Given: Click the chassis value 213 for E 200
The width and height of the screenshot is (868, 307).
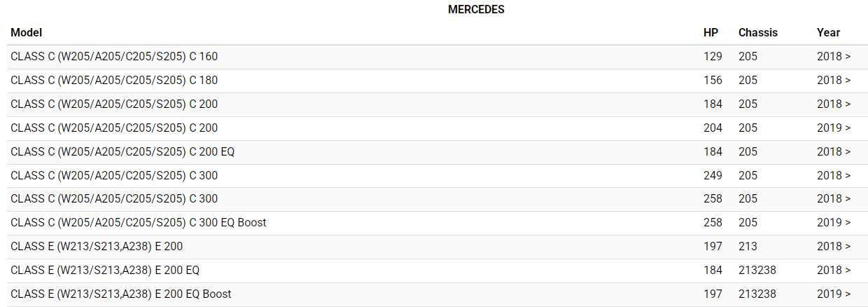Looking at the screenshot, I should 748,247.
